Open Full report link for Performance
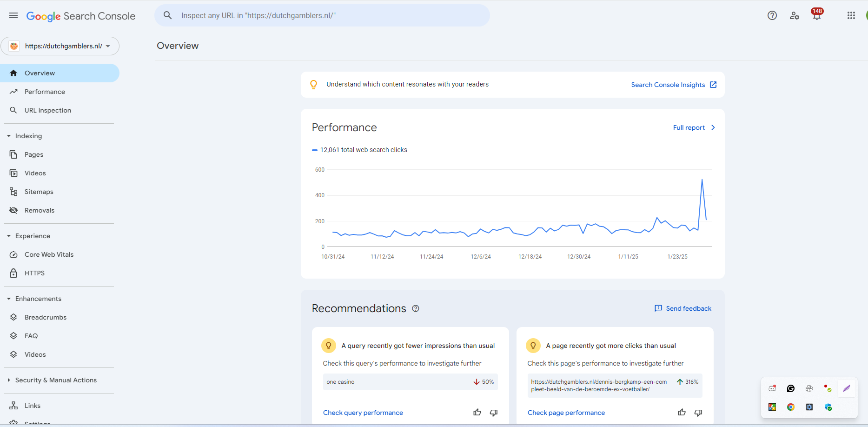 click(x=689, y=127)
